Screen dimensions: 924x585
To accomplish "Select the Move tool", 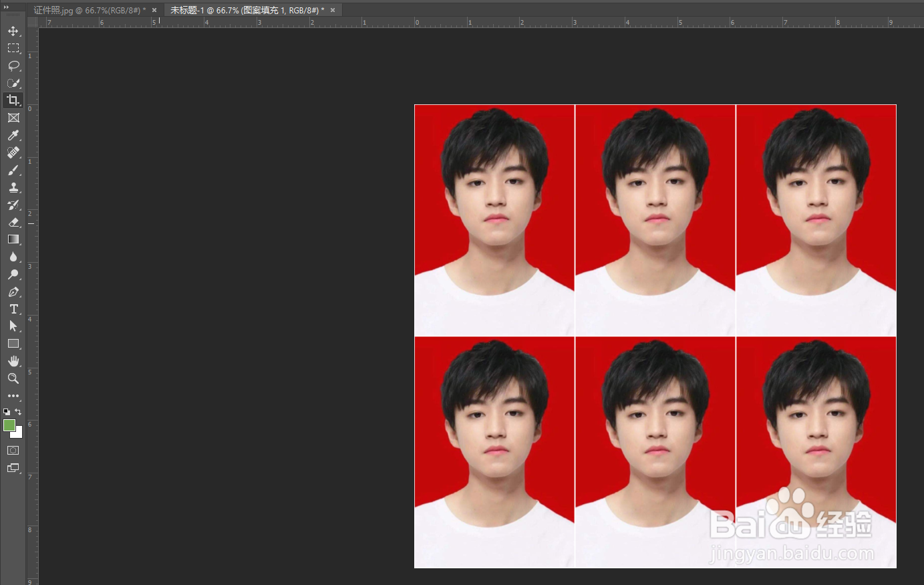I will 13,31.
